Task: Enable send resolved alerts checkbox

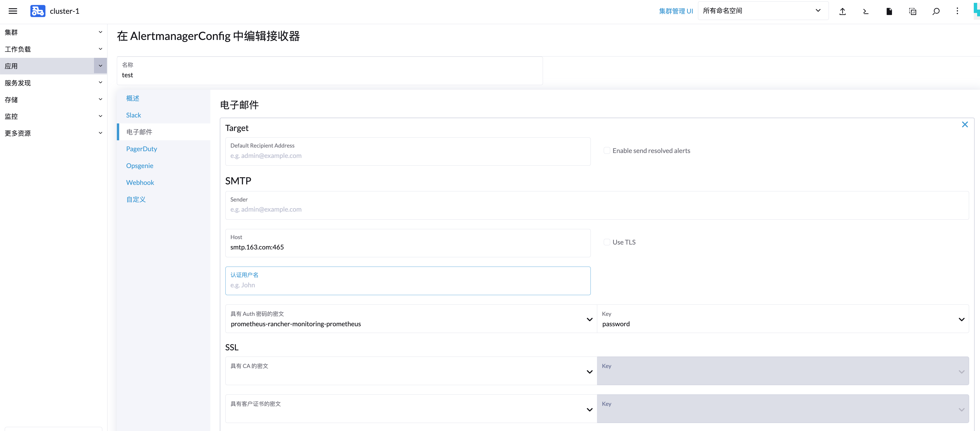Action: [x=607, y=150]
